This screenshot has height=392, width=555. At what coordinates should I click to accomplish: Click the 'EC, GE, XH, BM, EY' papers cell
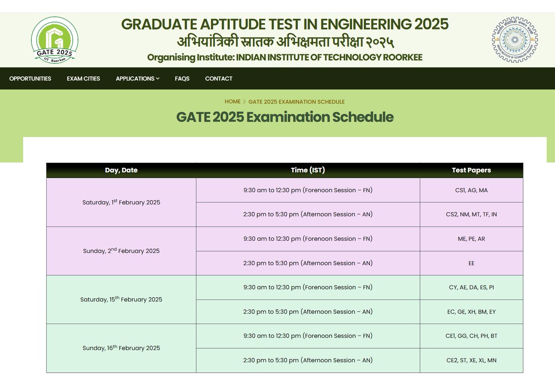click(x=471, y=312)
